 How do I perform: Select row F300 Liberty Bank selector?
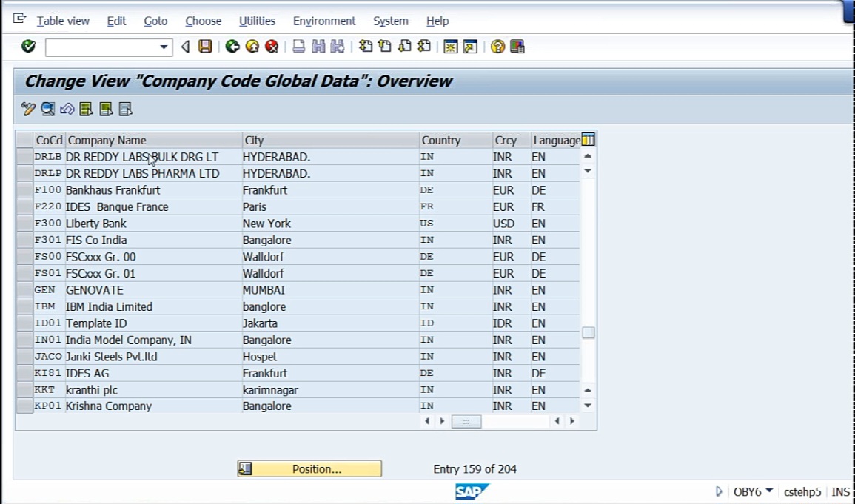coord(24,224)
